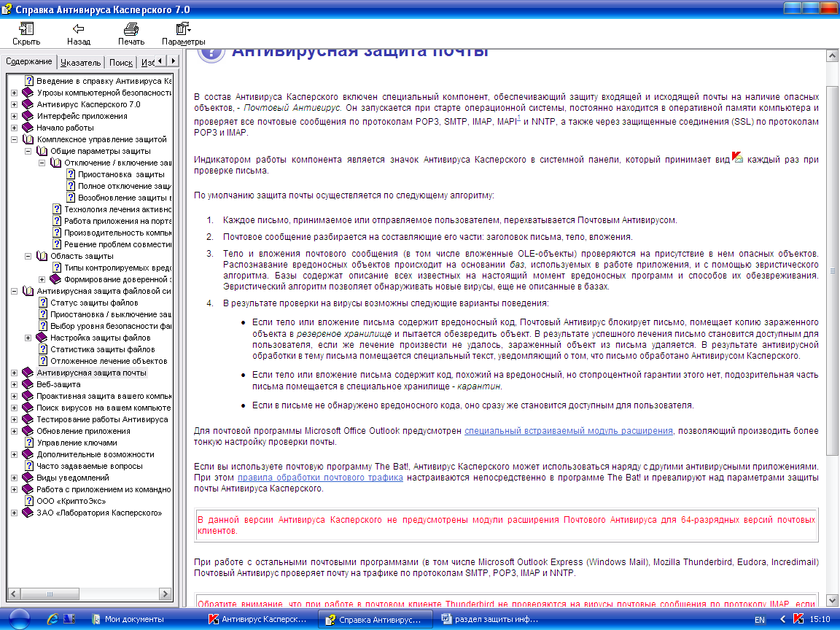Viewport: 840px width, 630px height.
Task: Expand Формирование доверенной зоны node
Action: point(42,279)
